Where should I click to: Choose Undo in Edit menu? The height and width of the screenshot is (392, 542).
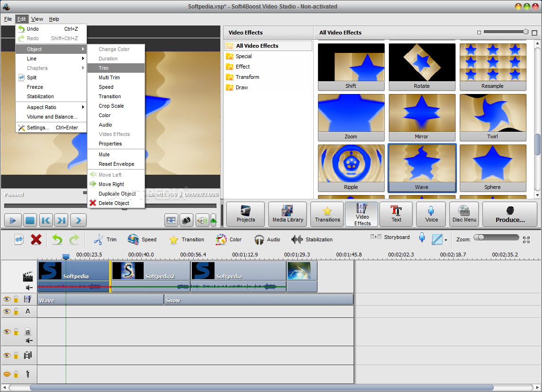point(51,29)
